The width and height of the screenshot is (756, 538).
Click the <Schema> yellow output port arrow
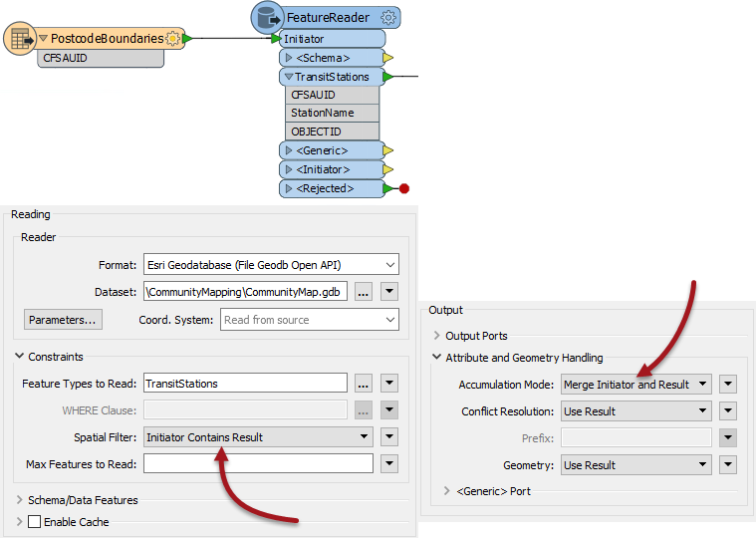click(388, 58)
